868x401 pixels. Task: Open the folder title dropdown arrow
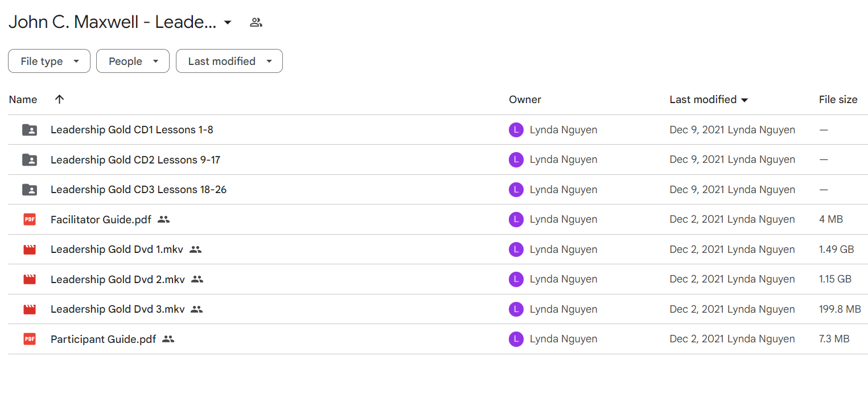(228, 23)
